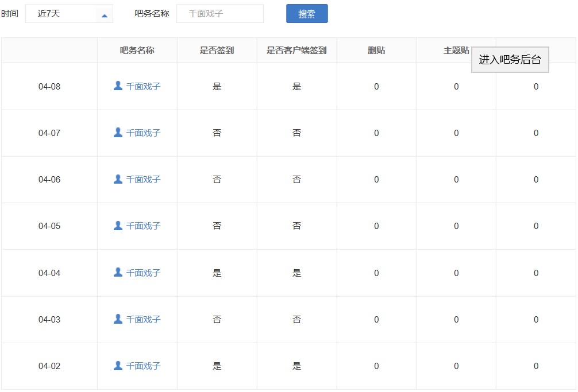Viewport: 578px width, 392px height.
Task: Open 千面戏子 link in 04-02 row
Action: coord(143,366)
